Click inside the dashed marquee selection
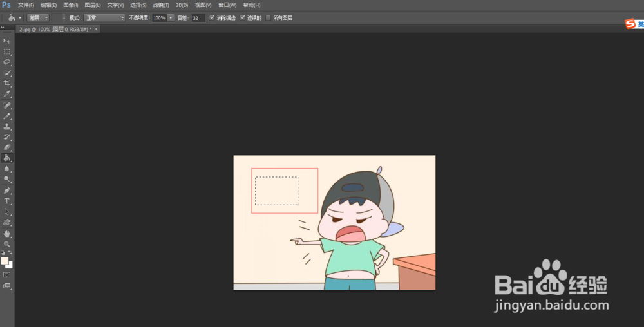 coord(276,191)
